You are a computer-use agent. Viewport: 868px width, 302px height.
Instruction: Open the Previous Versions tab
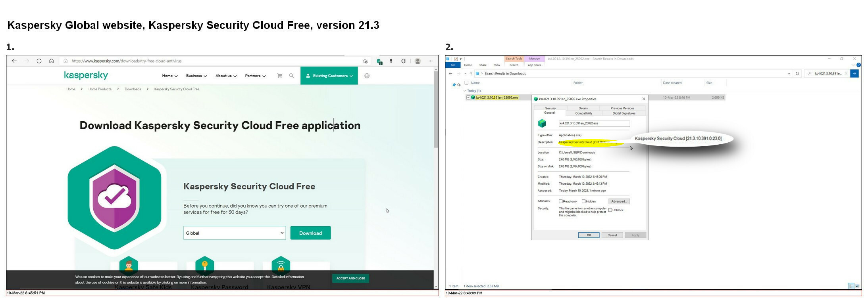[x=622, y=108]
